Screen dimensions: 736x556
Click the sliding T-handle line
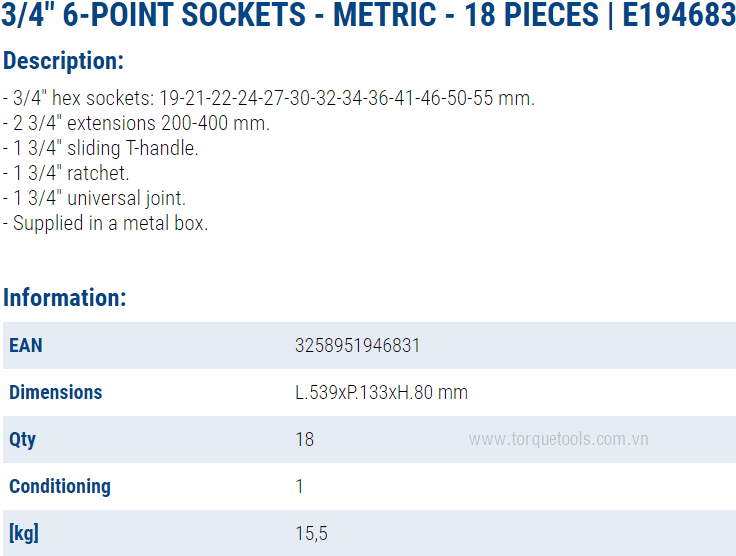pyautogui.click(x=101, y=148)
